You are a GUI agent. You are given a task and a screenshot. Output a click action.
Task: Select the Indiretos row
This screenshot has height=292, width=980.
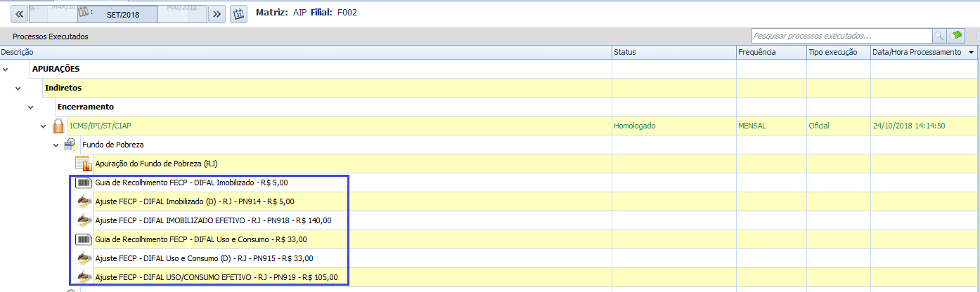pos(489,88)
